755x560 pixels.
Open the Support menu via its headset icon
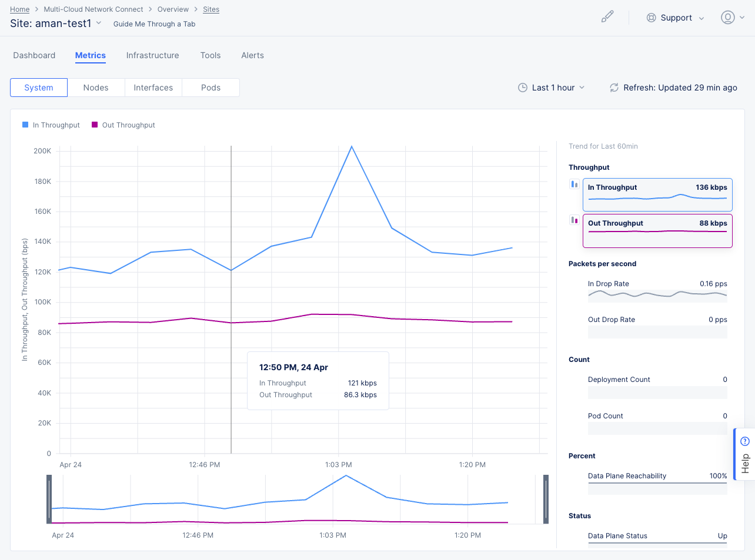[651, 18]
